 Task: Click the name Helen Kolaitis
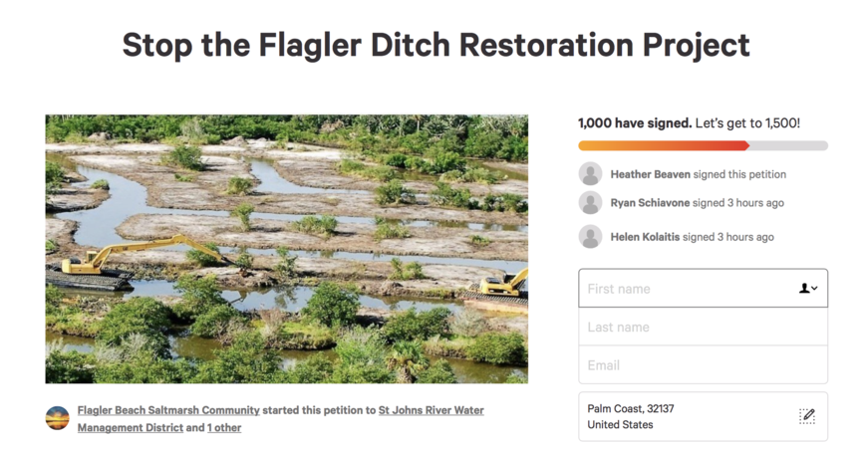(646, 237)
